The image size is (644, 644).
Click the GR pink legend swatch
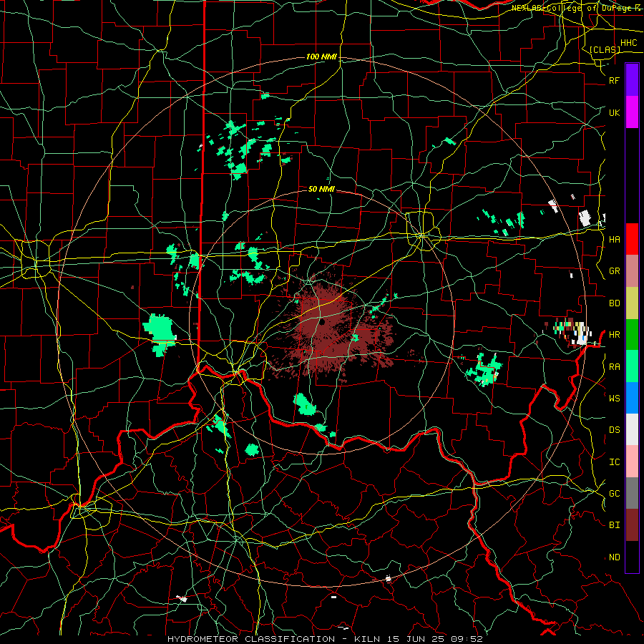point(632,271)
